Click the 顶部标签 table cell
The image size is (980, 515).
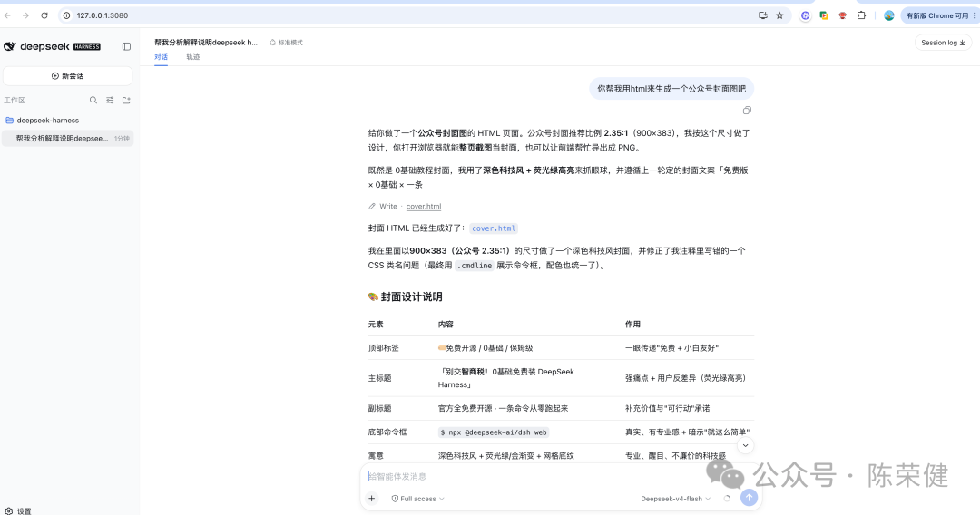(x=383, y=347)
